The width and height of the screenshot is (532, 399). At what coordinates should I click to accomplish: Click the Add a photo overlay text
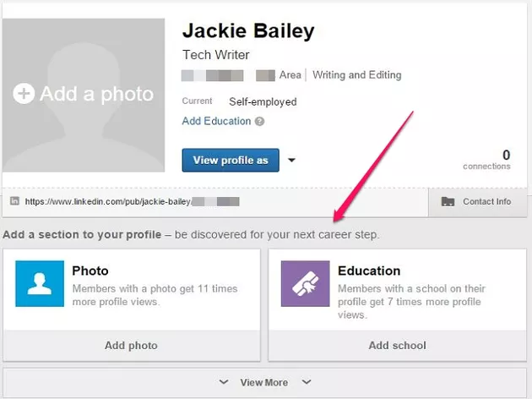pos(97,94)
